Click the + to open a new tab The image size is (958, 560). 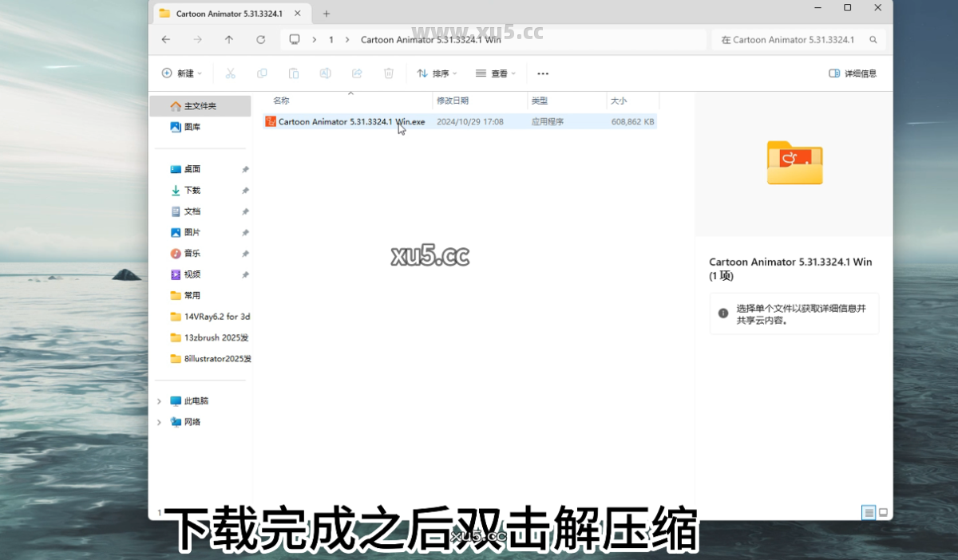click(x=327, y=13)
